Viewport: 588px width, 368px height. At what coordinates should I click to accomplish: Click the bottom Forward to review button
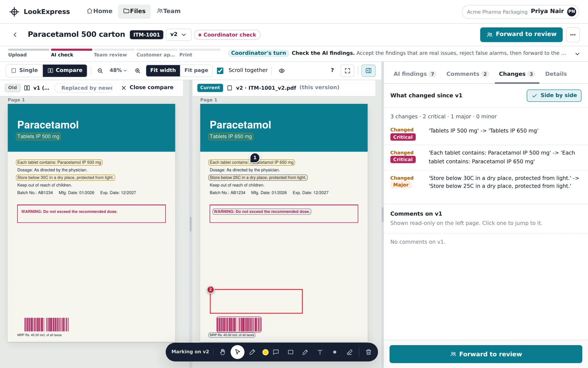(x=486, y=354)
